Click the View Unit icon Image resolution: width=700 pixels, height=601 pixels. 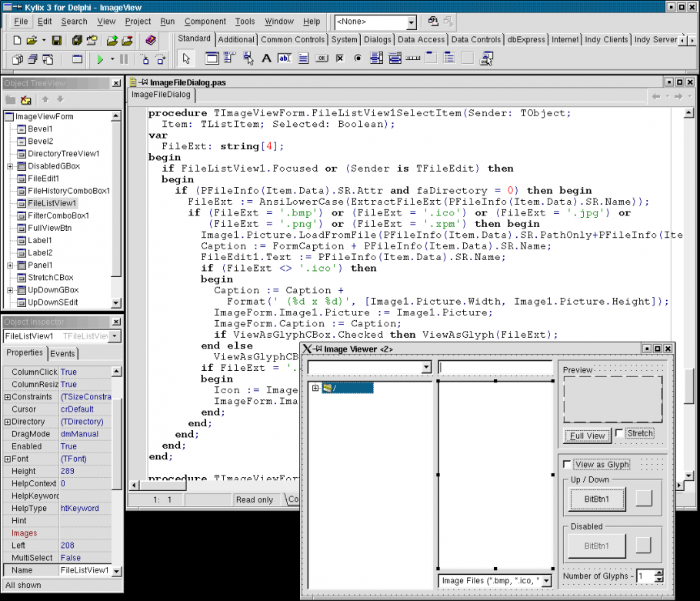(18, 59)
